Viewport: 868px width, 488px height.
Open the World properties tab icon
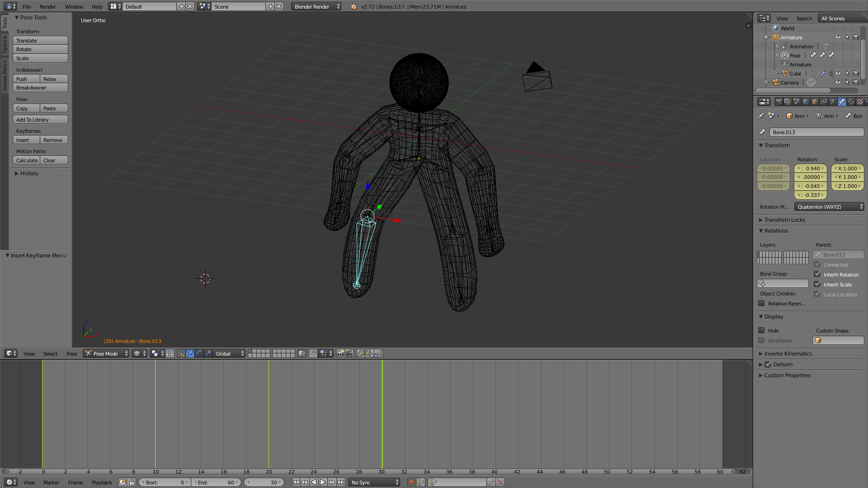(x=806, y=102)
